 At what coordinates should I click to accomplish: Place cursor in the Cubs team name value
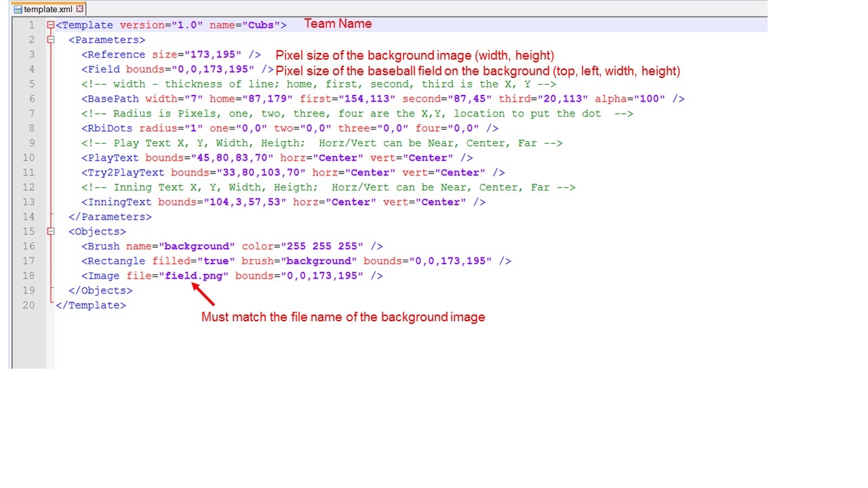coord(260,24)
